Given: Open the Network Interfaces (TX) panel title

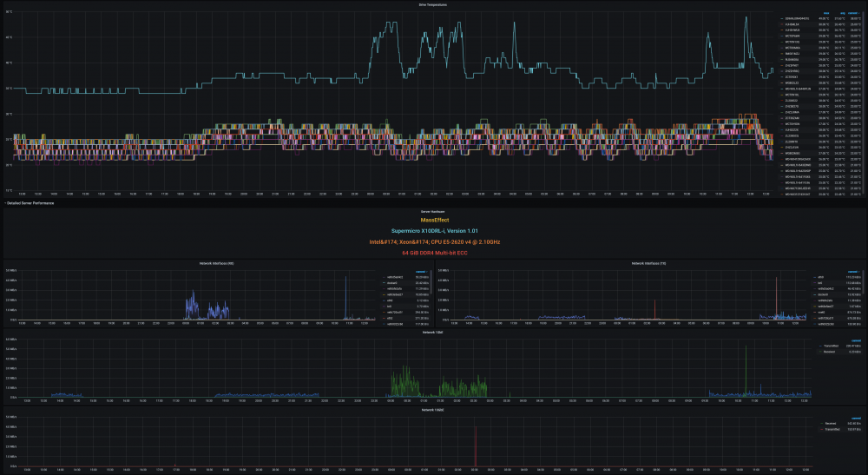Looking at the screenshot, I should click(648, 263).
